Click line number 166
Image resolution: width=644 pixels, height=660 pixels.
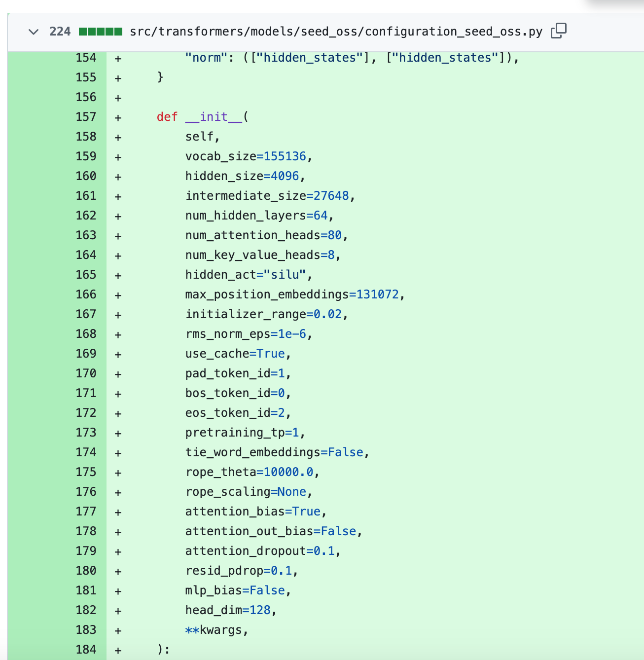tap(86, 294)
